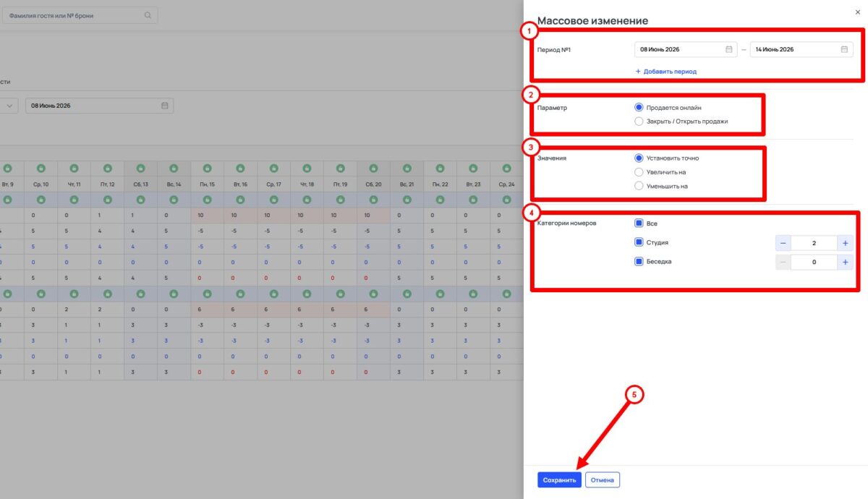This screenshot has width=868, height=499.
Task: Click the lock icon directly above the Вс, 14 header
Action: [x=174, y=168]
